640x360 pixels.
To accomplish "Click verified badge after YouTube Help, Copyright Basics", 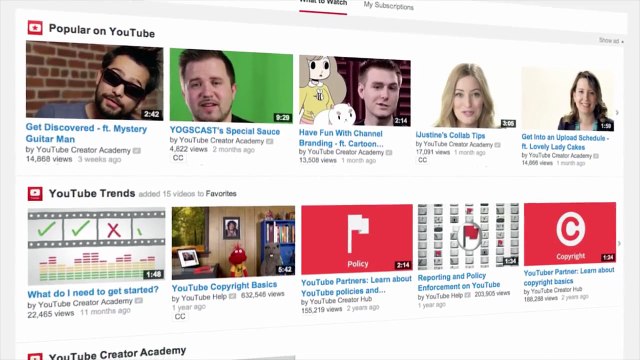I will [232, 296].
